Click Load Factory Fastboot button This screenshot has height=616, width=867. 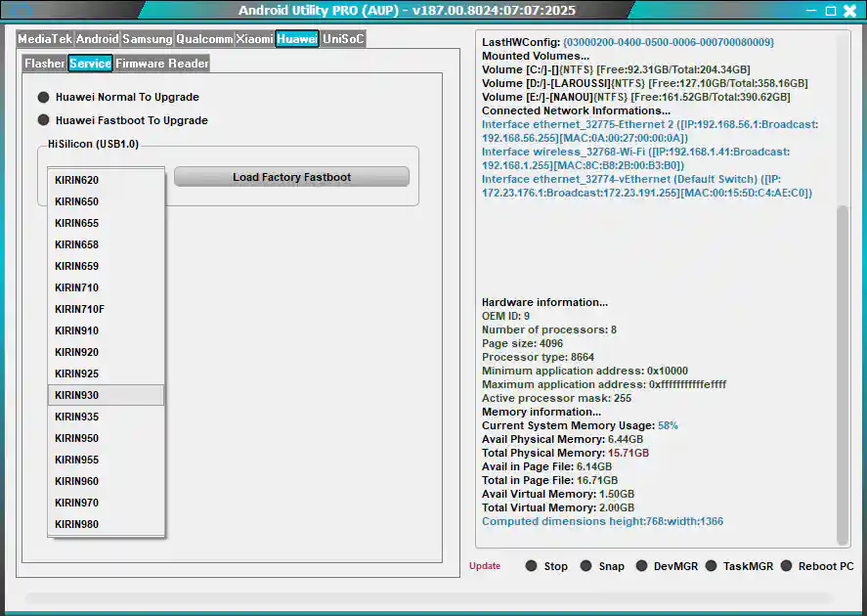(x=291, y=177)
